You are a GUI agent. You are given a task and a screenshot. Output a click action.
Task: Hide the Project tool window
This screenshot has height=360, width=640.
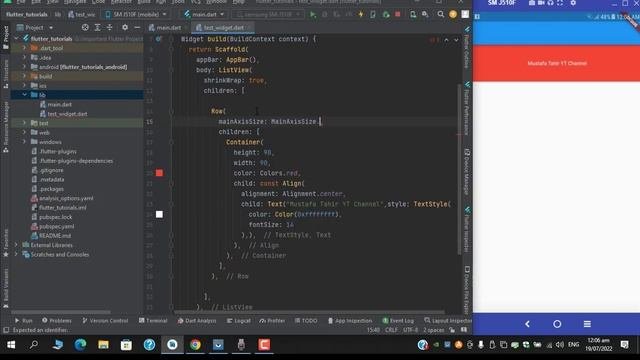tap(137, 27)
